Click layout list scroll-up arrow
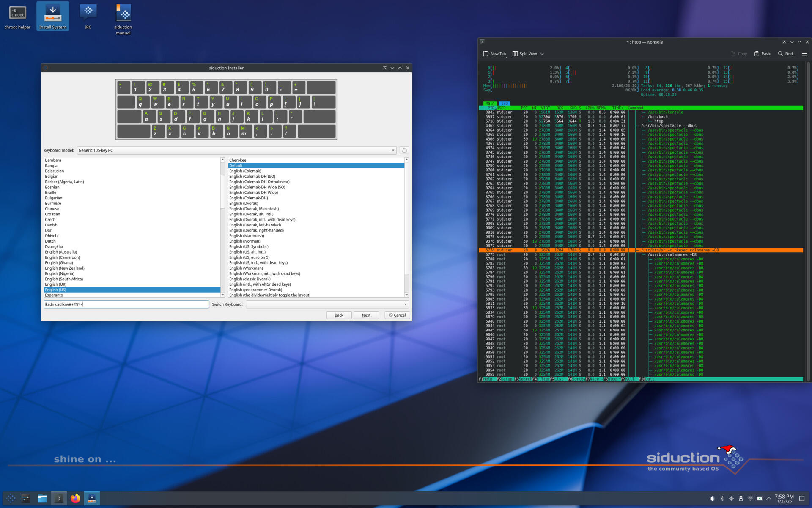The height and width of the screenshot is (508, 812). coord(222,160)
